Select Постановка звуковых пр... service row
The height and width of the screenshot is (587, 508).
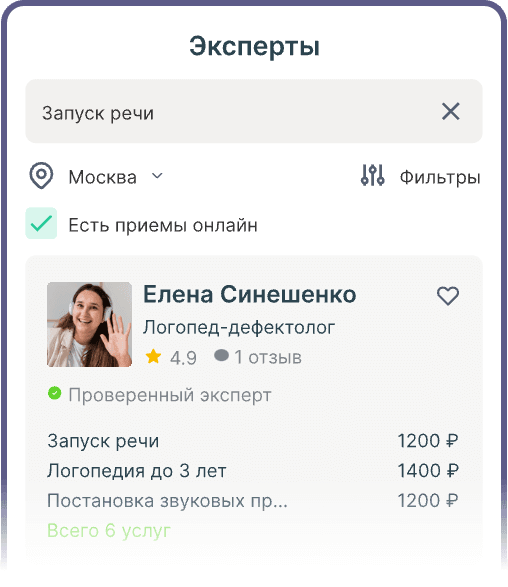pos(253,501)
